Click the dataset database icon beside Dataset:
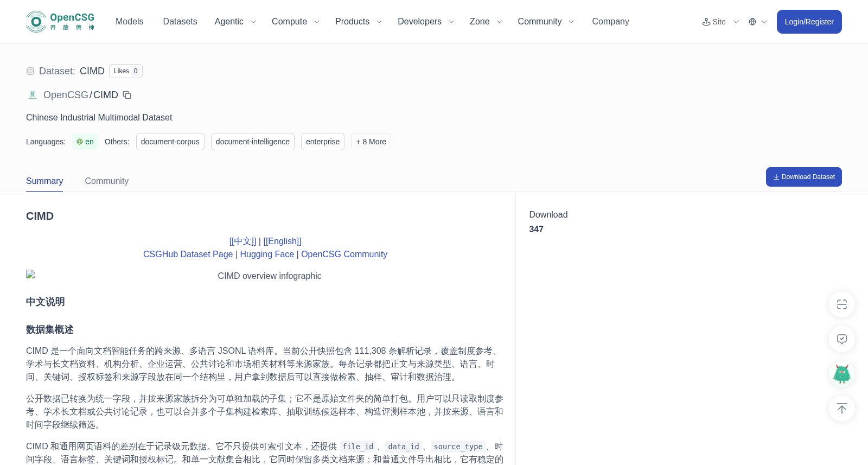Viewport: 868px width, 465px height. tap(30, 71)
